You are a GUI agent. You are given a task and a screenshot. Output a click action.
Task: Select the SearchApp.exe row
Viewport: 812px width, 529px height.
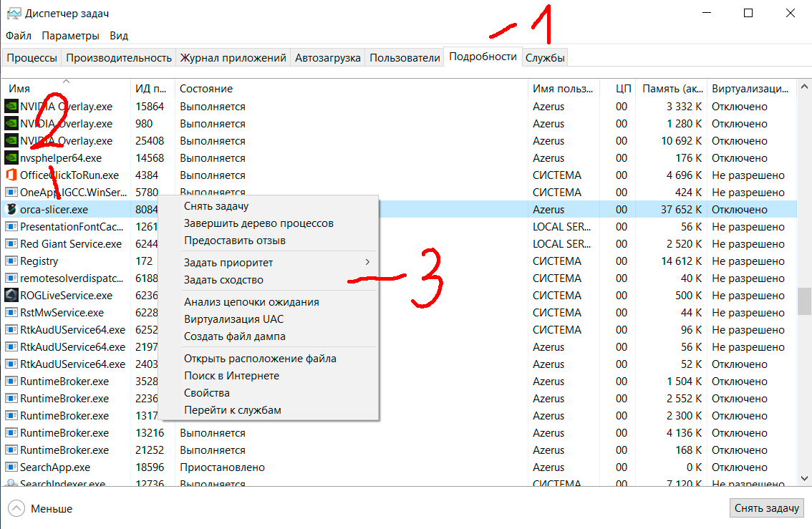coord(400,467)
